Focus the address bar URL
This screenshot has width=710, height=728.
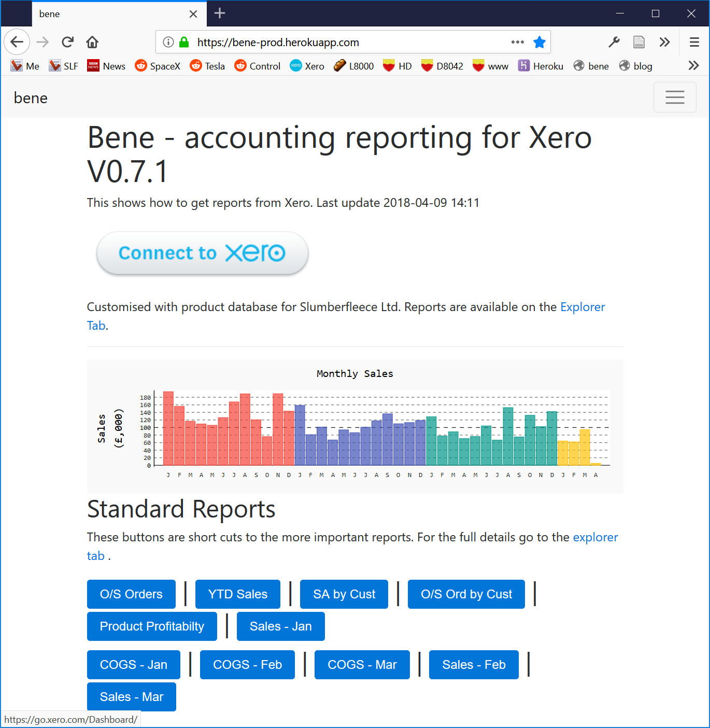point(278,42)
